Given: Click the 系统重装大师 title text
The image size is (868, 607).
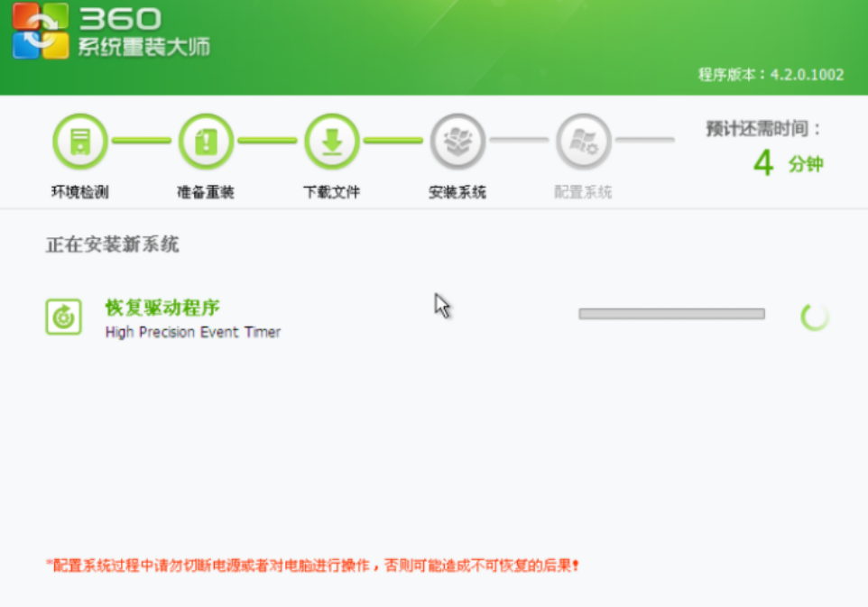Looking at the screenshot, I should 144,47.
